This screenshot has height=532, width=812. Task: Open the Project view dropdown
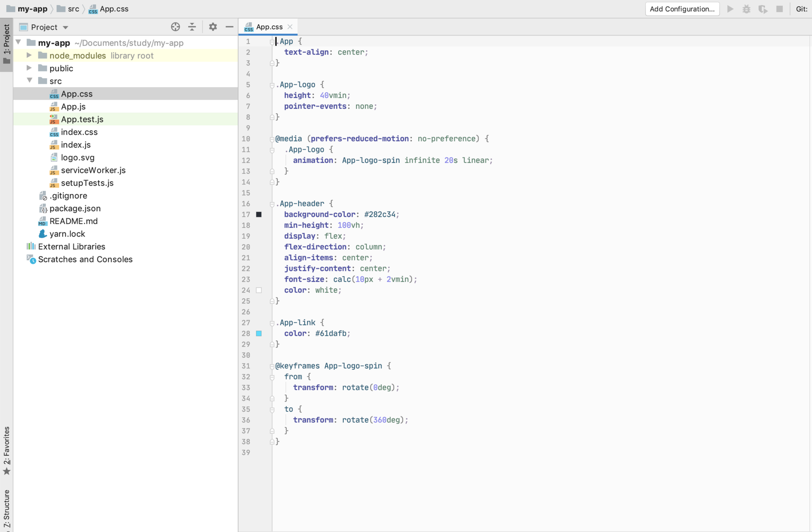coord(66,28)
